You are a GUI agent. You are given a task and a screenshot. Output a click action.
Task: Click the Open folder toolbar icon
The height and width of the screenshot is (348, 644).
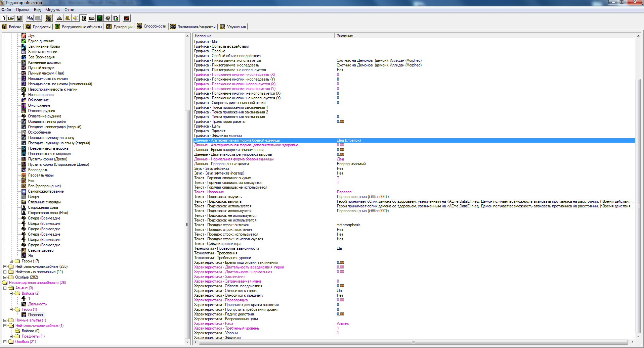pos(11,18)
